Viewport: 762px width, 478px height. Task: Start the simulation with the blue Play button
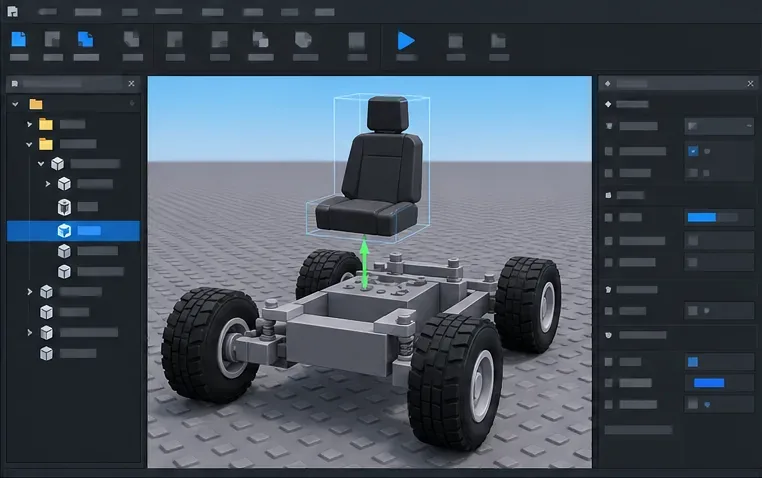click(x=406, y=40)
